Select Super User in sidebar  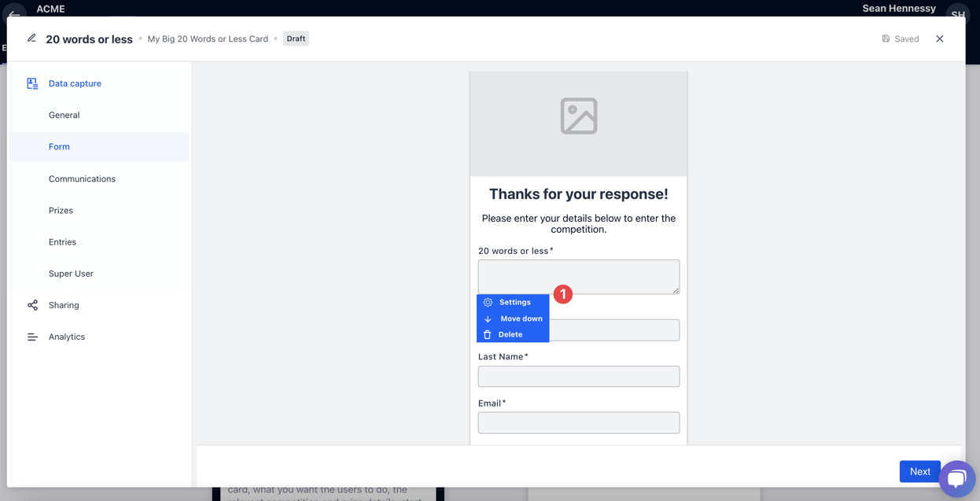(71, 274)
